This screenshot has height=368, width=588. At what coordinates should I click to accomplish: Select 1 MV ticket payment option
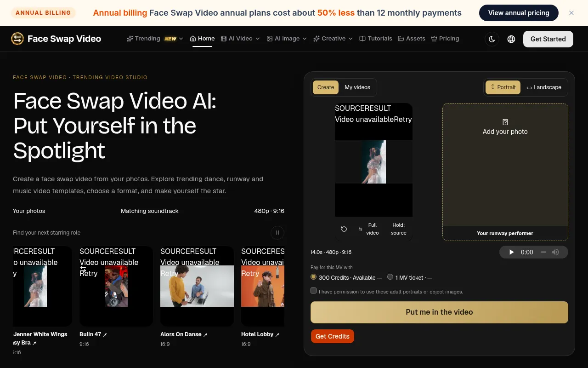tap(390, 277)
